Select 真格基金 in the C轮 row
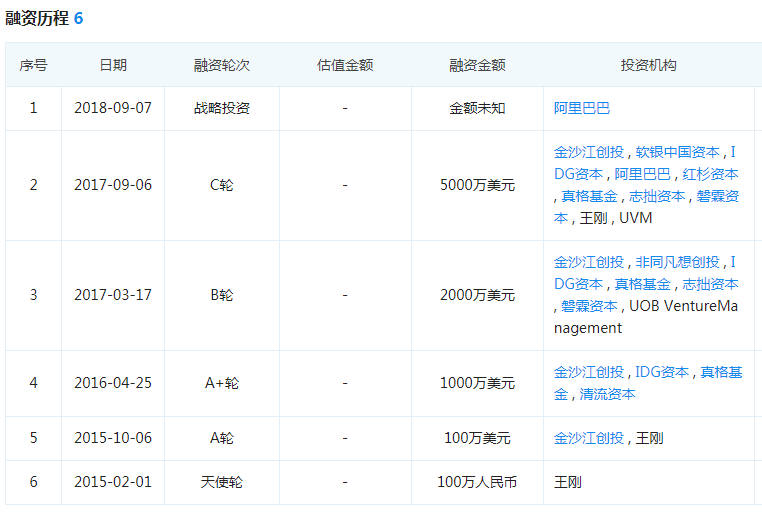The width and height of the screenshot is (762, 515). pyautogui.click(x=589, y=196)
